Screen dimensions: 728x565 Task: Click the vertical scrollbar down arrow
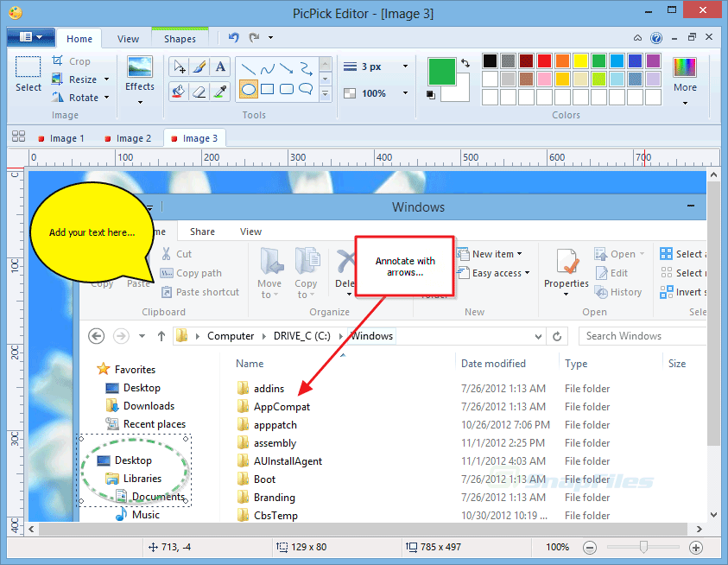coord(713,514)
